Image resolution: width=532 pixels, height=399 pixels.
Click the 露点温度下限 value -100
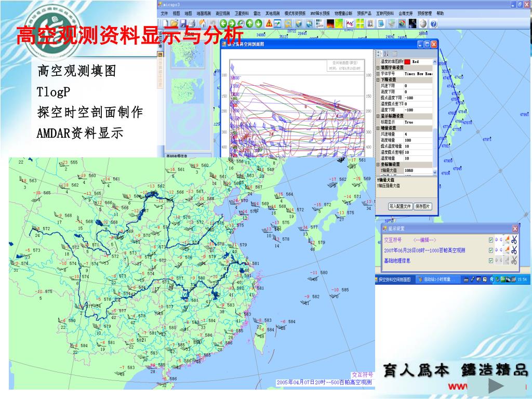(418, 98)
